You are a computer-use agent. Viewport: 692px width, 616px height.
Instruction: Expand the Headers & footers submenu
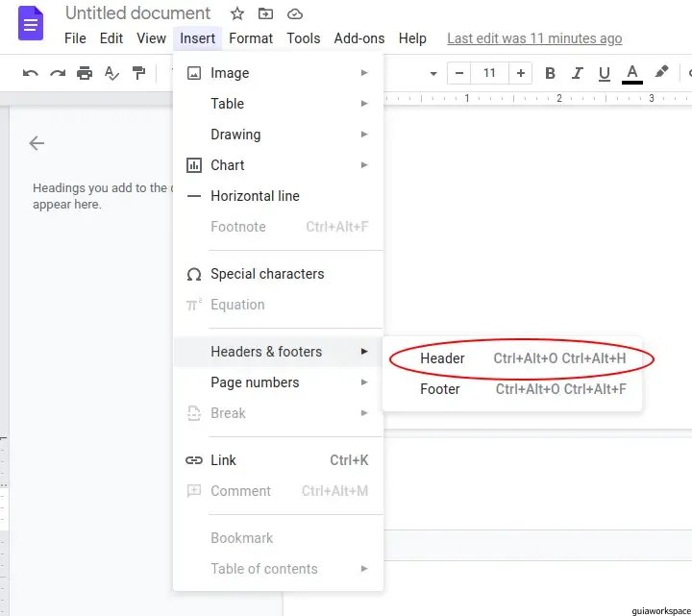278,352
